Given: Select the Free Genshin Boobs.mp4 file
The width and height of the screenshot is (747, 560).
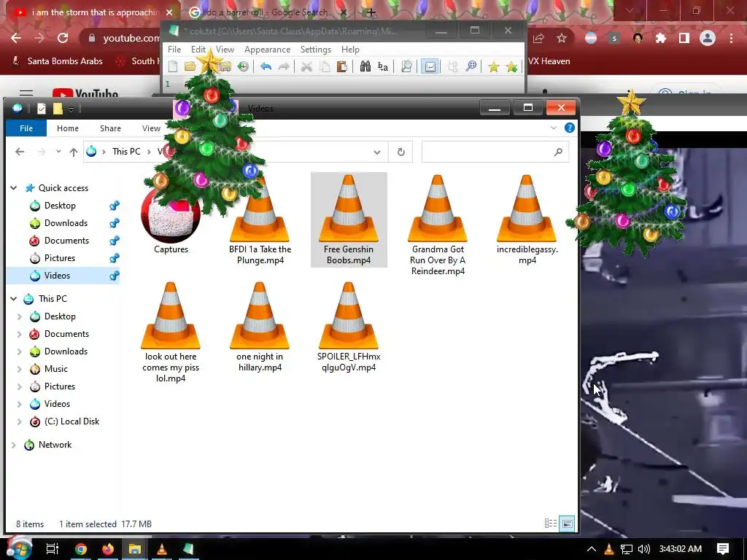Looking at the screenshot, I should (349, 219).
